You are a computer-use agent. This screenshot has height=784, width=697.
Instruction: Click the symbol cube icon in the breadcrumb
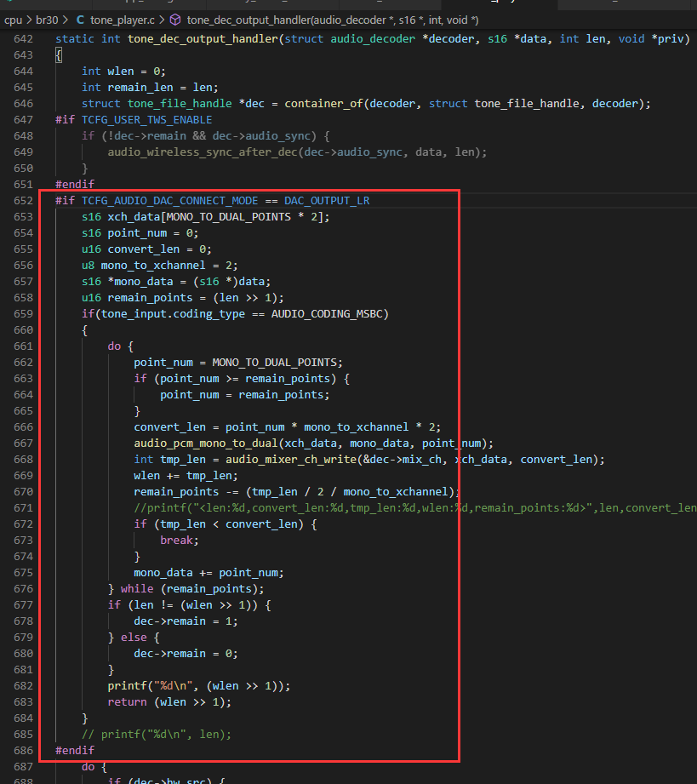pyautogui.click(x=175, y=20)
